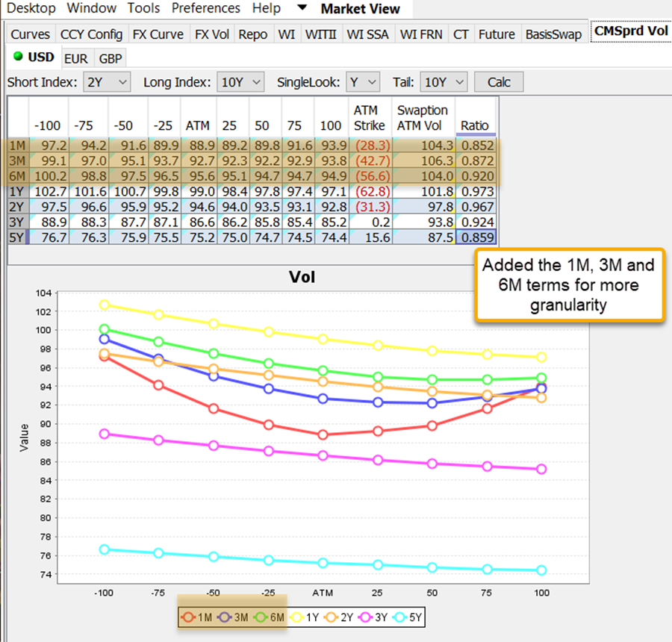Switch to the FX Curve tab

point(158,34)
